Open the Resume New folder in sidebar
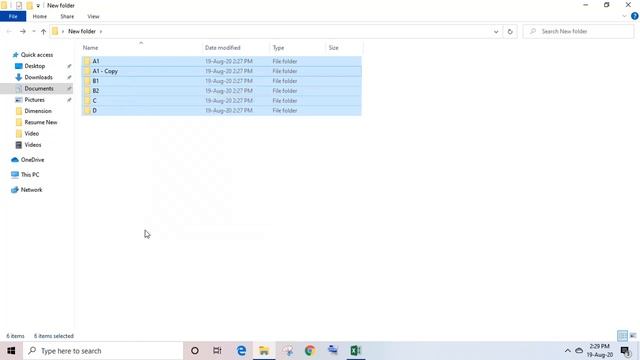This screenshot has width=640, height=360. 40,122
